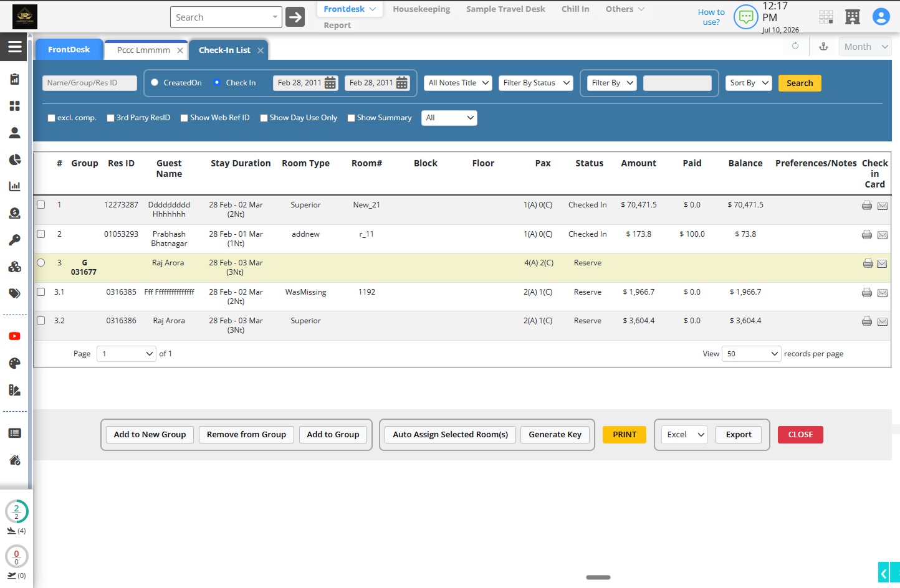This screenshot has width=900, height=588.
Task: Change records per page View dropdown
Action: tap(752, 354)
